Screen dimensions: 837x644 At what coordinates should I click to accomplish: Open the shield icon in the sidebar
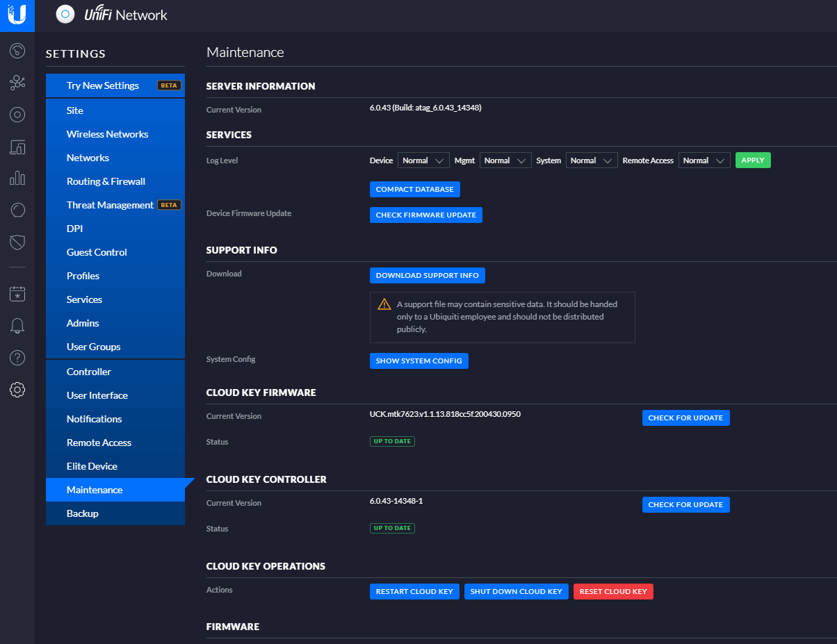17,242
